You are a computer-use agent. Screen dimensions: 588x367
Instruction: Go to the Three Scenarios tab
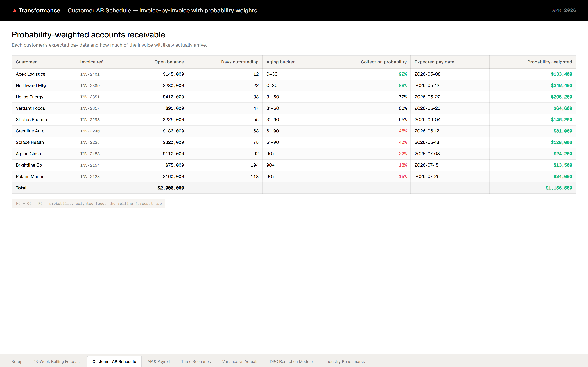196,361
